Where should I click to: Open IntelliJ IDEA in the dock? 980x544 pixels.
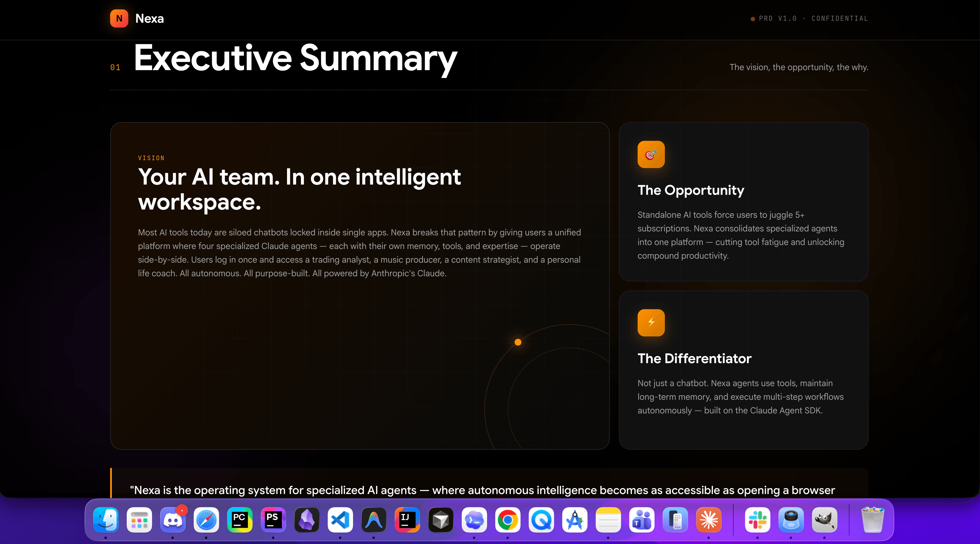pyautogui.click(x=407, y=520)
